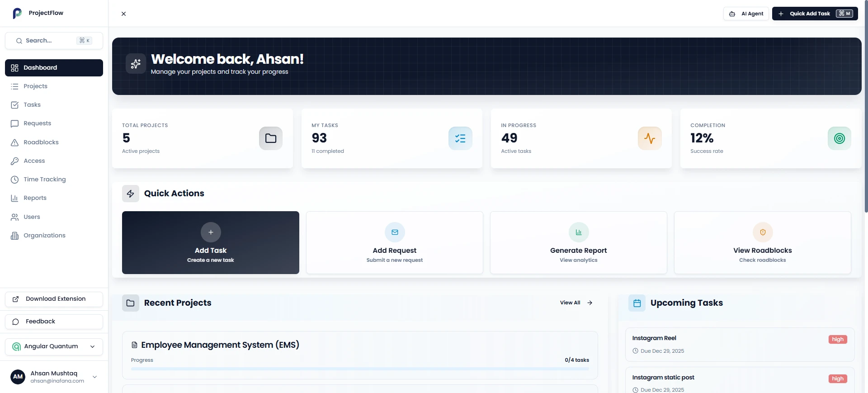Click the target icon in Completion card
The image size is (868, 393).
coord(839,138)
